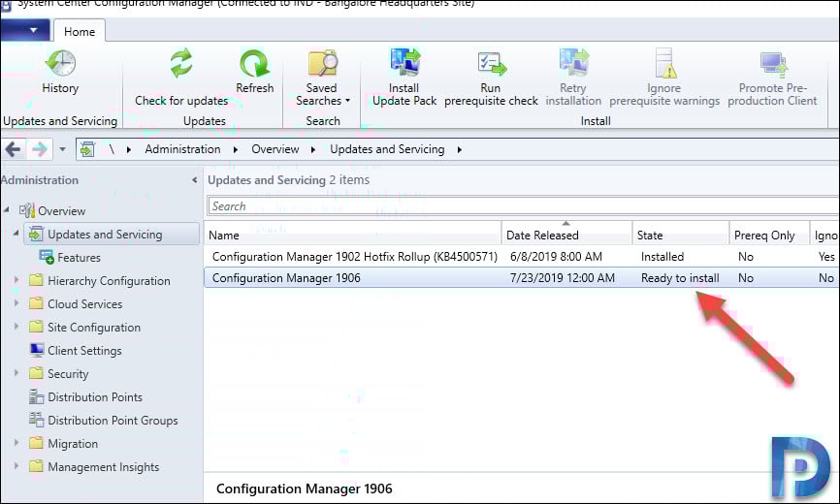Collapse the Overview tree node
Viewport: 840px width, 504px height.
(6, 209)
